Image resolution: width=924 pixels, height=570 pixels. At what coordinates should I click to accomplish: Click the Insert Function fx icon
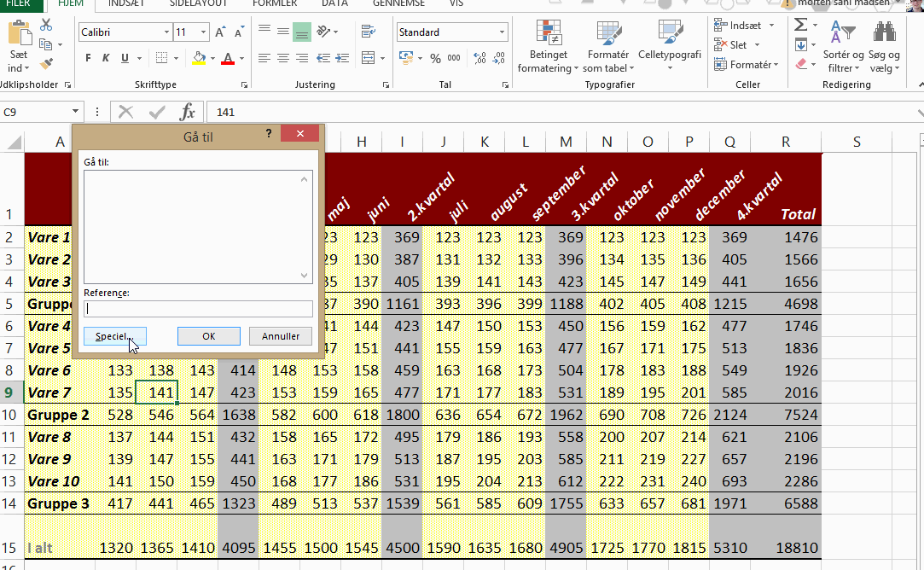click(x=187, y=112)
